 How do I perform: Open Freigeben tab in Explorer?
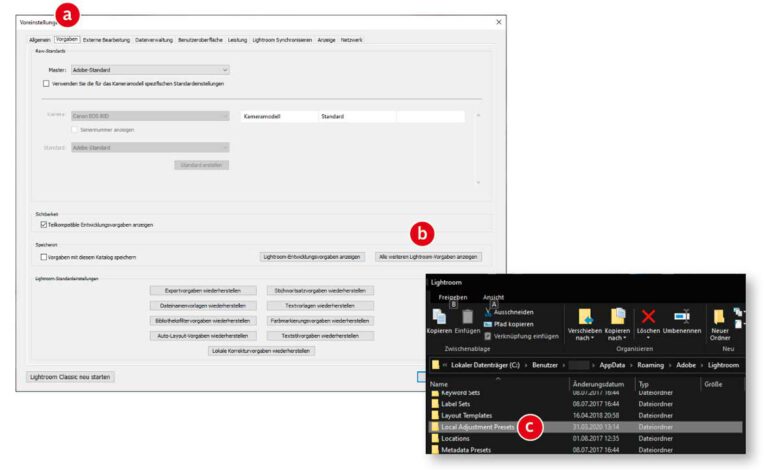(x=453, y=297)
